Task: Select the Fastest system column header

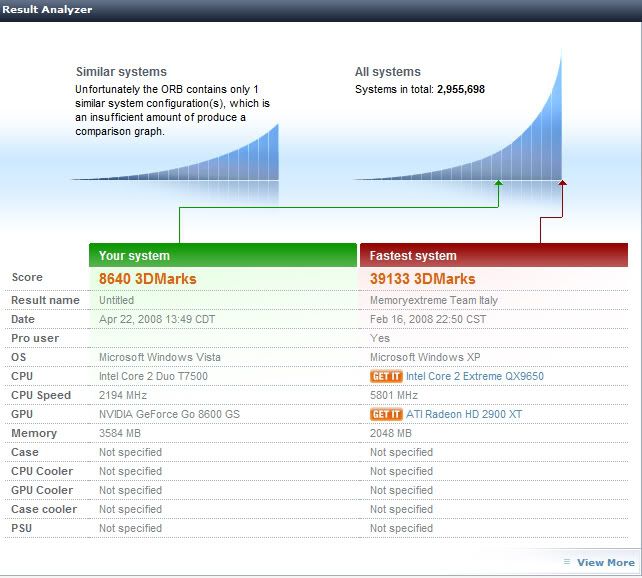Action: coord(494,255)
